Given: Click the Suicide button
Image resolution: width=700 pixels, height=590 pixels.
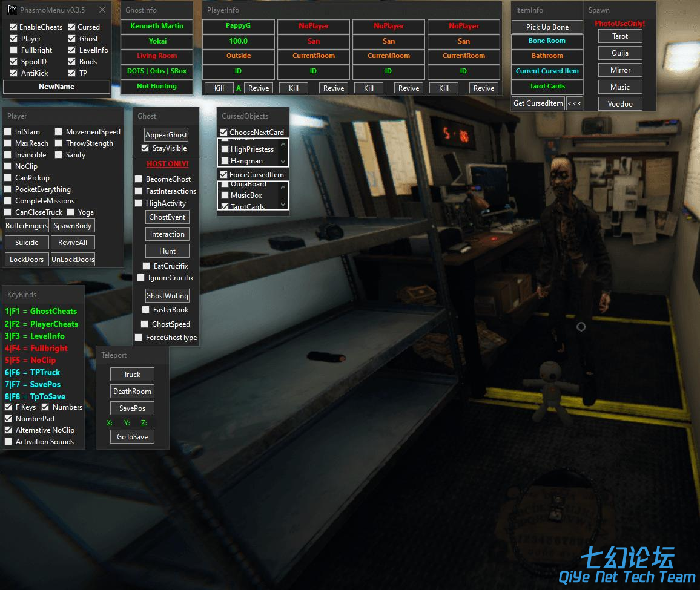Looking at the screenshot, I should [x=27, y=242].
